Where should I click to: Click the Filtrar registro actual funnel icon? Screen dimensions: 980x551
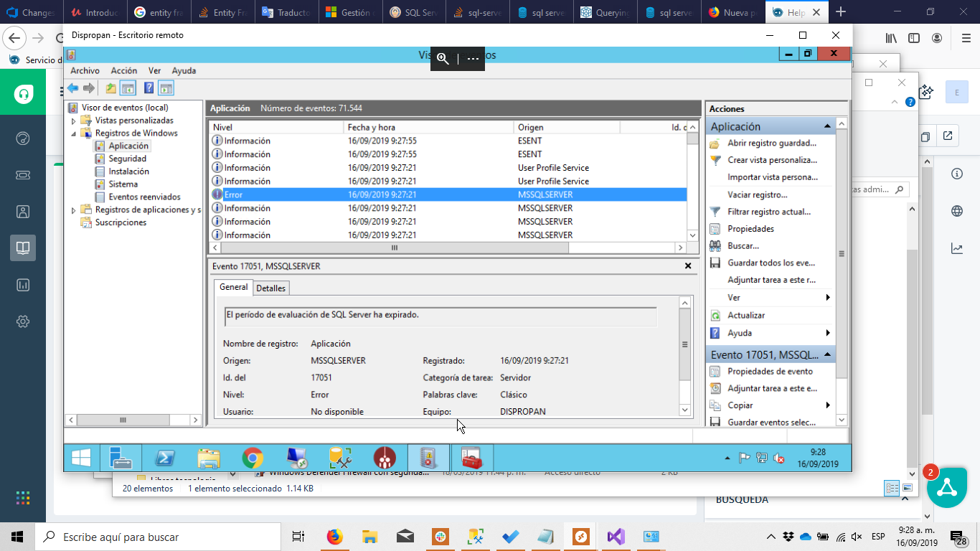click(x=715, y=212)
